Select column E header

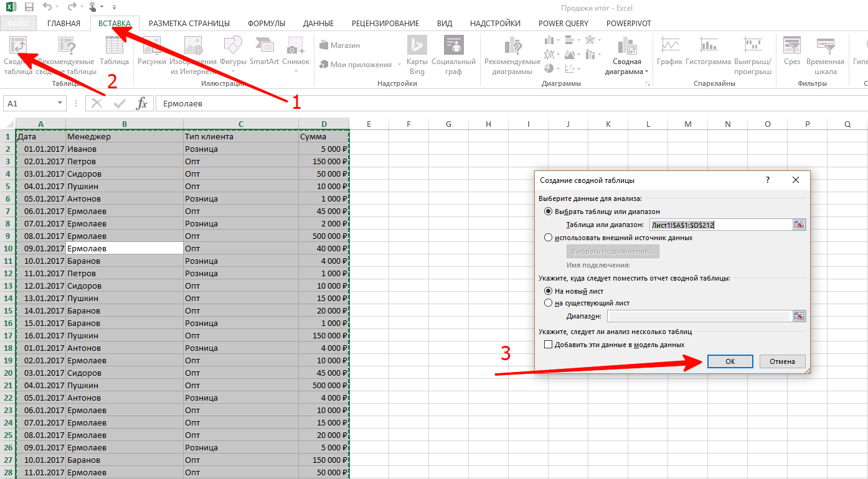tap(369, 124)
